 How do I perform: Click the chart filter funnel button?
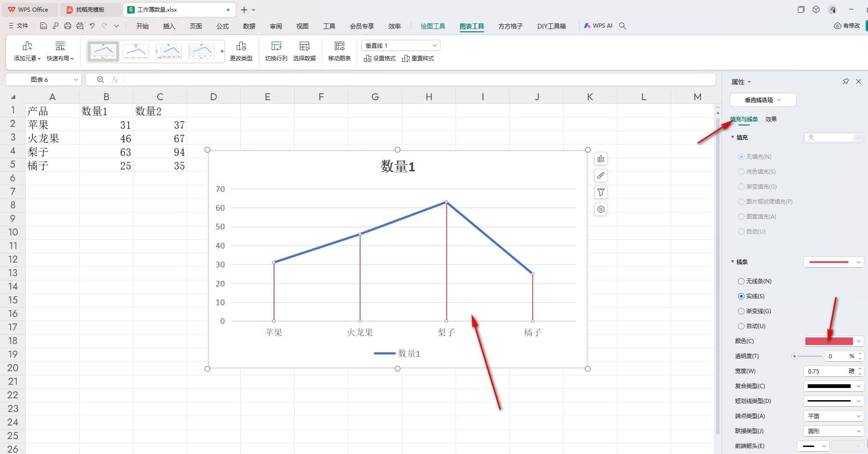[x=601, y=192]
